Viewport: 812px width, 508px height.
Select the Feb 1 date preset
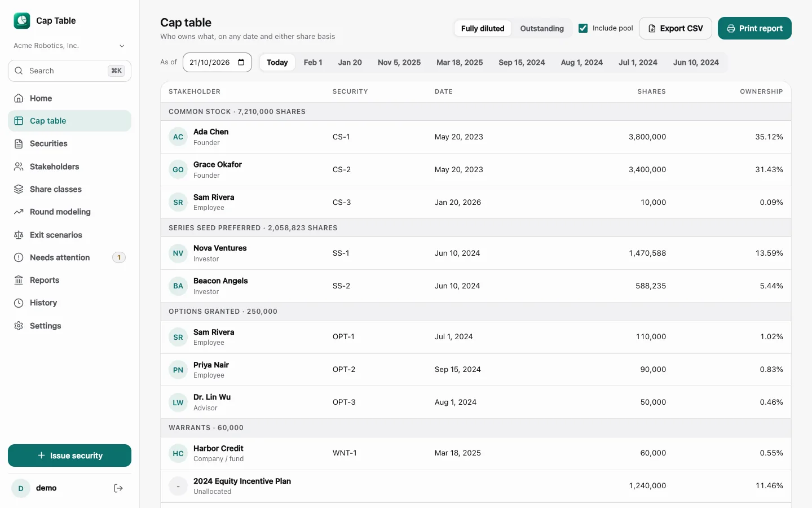pos(313,62)
